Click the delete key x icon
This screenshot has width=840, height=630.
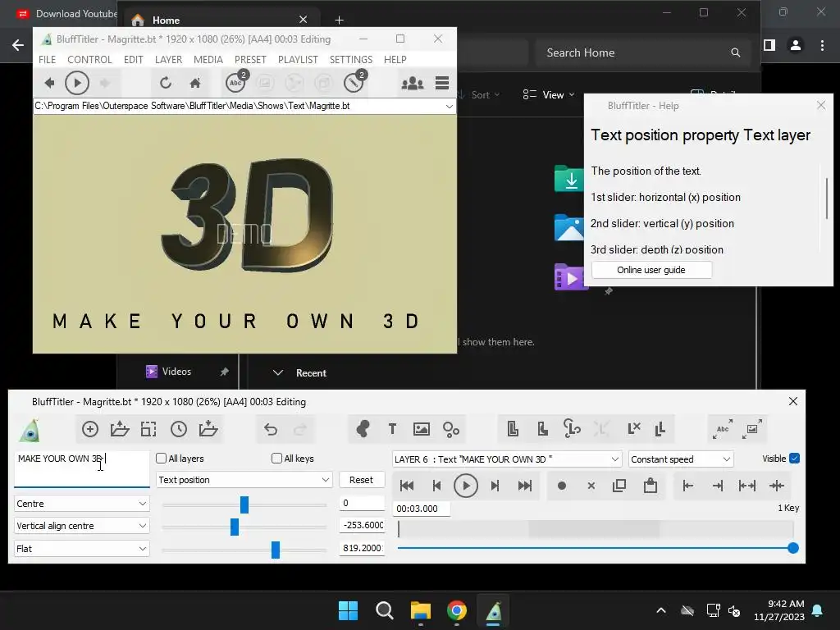coord(591,486)
